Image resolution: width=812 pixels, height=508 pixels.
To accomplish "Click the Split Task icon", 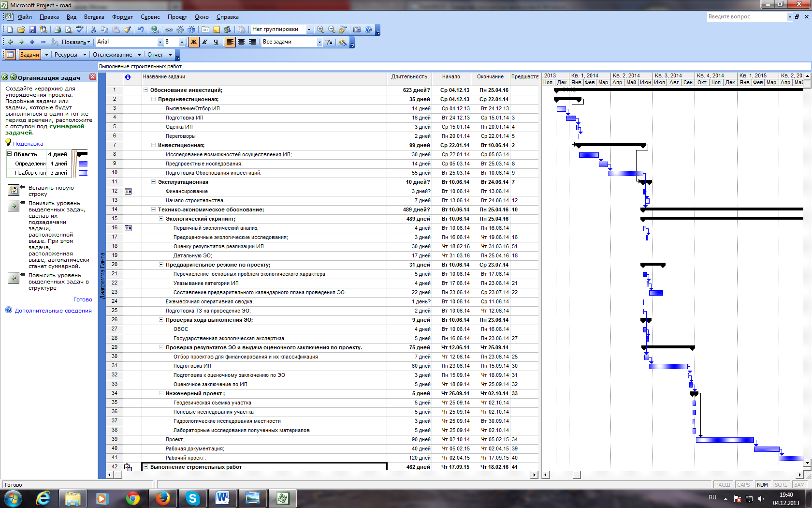I will (x=191, y=30).
